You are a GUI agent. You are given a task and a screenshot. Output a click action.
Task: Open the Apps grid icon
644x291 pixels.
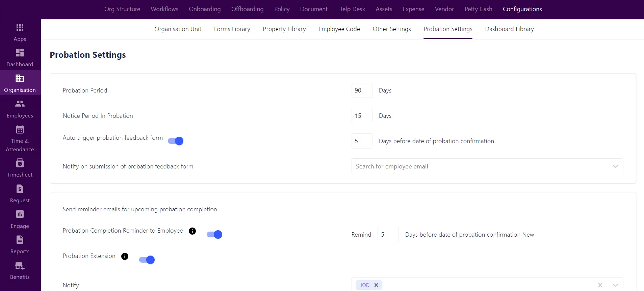click(x=20, y=27)
